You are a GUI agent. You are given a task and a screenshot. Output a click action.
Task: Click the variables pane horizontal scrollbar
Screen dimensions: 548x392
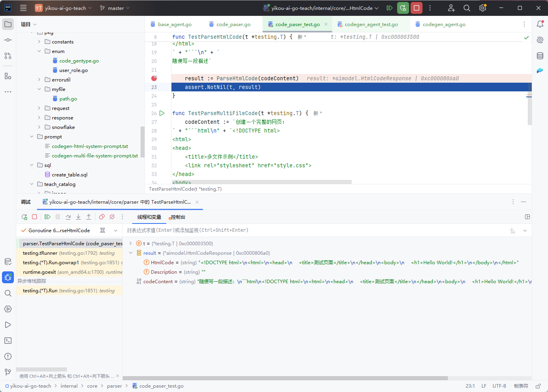click(285, 378)
